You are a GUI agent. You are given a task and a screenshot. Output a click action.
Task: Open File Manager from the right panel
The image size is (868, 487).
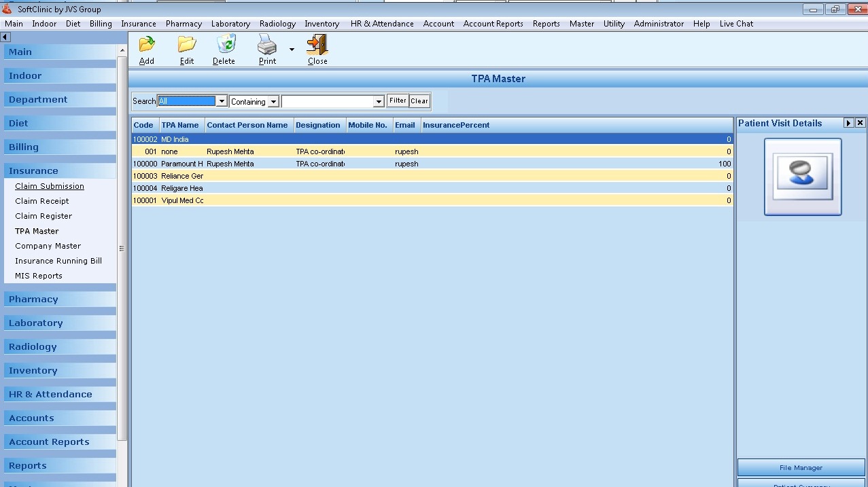tap(801, 467)
